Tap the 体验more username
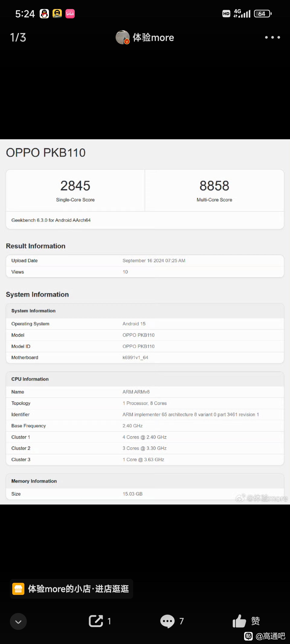290x644 pixels. tap(153, 37)
